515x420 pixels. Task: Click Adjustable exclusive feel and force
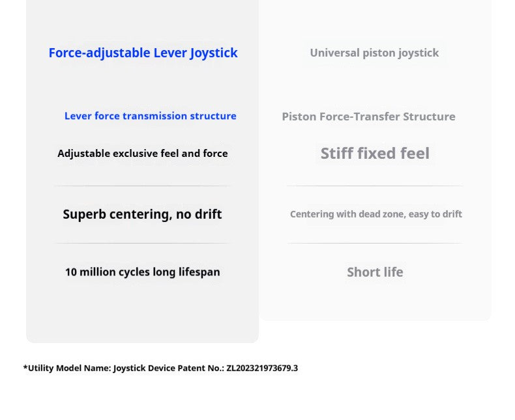coord(143,153)
